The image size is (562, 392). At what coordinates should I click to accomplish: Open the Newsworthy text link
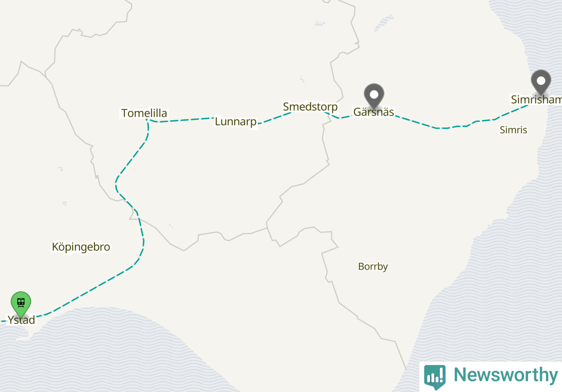click(x=506, y=375)
